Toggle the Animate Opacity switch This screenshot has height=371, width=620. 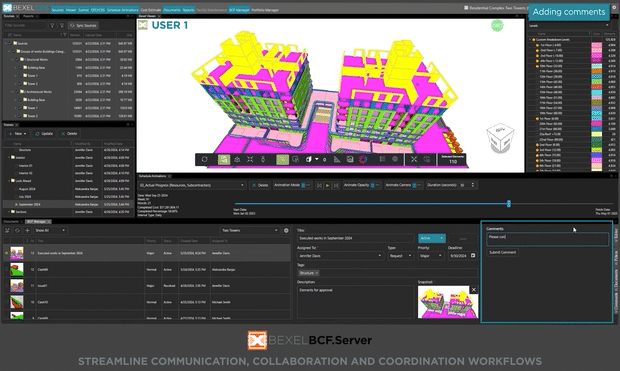(x=374, y=185)
